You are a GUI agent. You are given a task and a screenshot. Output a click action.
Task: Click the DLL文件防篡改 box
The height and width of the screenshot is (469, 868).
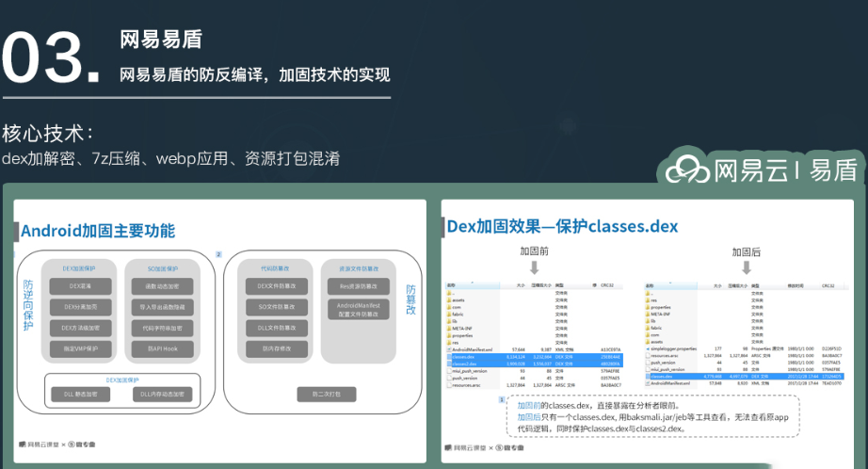click(277, 328)
